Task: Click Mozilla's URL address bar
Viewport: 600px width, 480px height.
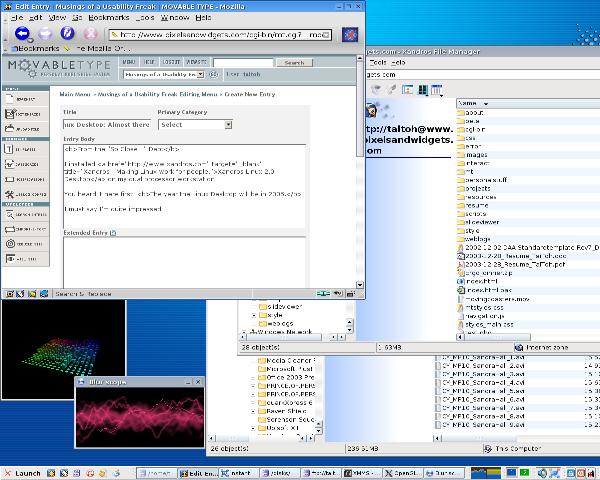Action: point(220,35)
